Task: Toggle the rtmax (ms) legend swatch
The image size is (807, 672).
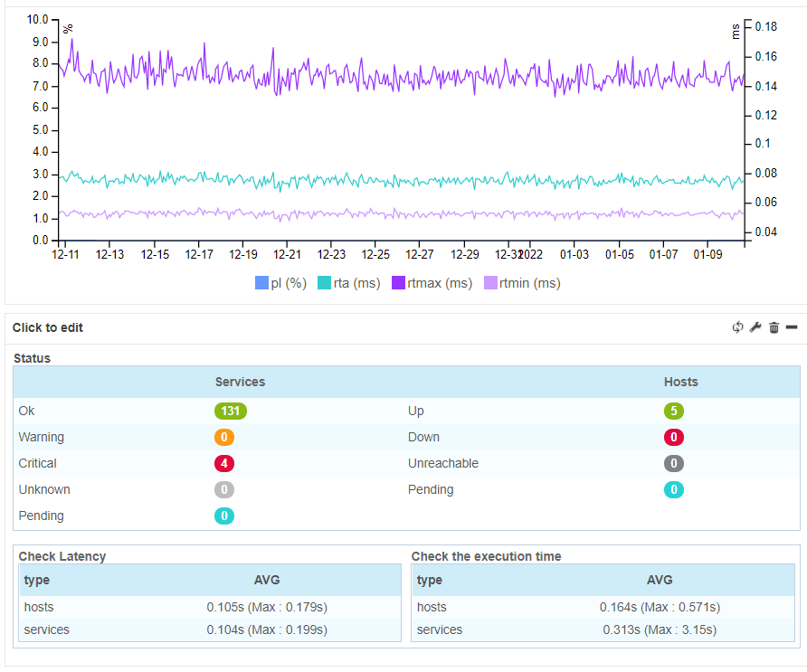Action: coord(398,283)
